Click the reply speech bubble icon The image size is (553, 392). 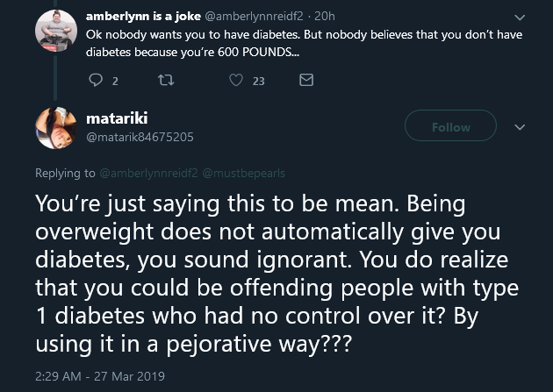96,80
